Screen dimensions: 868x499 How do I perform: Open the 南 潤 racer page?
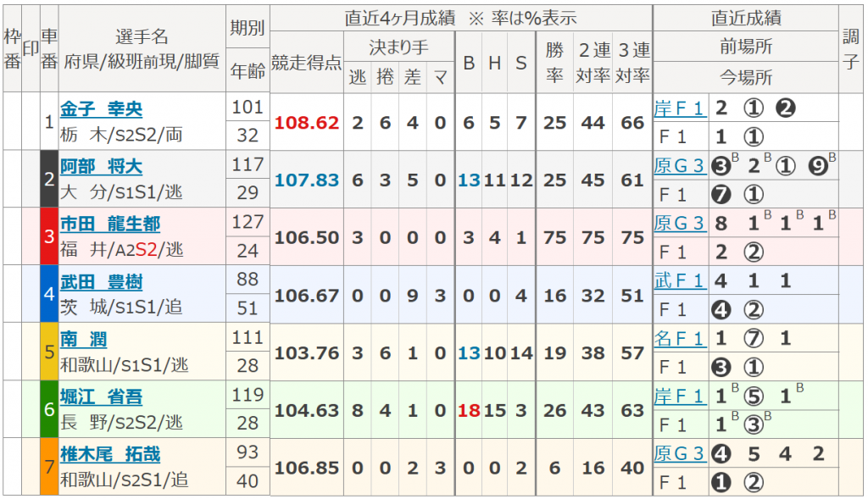point(84,340)
